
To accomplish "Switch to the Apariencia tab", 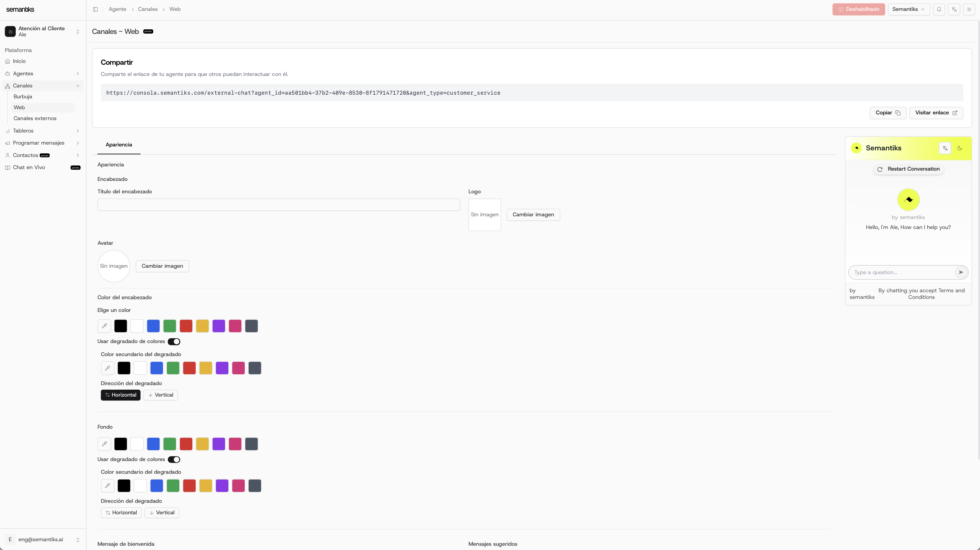I will 118,145.
